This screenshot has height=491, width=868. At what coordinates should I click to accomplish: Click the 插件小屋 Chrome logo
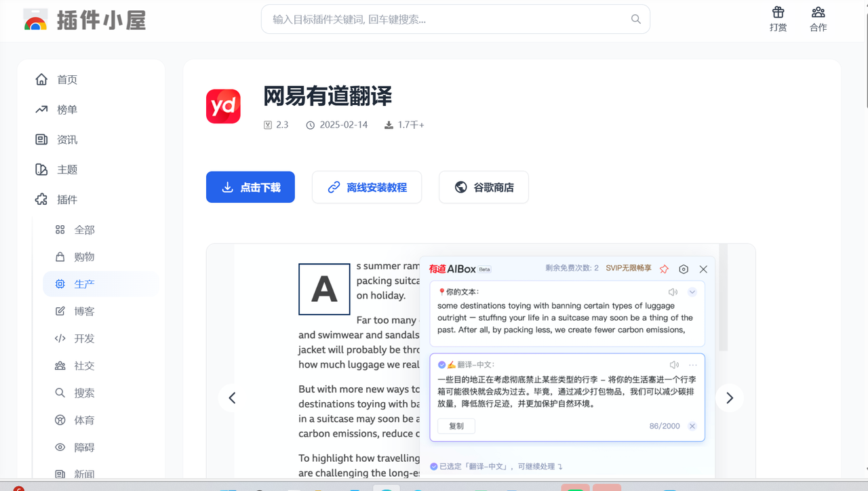pos(35,20)
